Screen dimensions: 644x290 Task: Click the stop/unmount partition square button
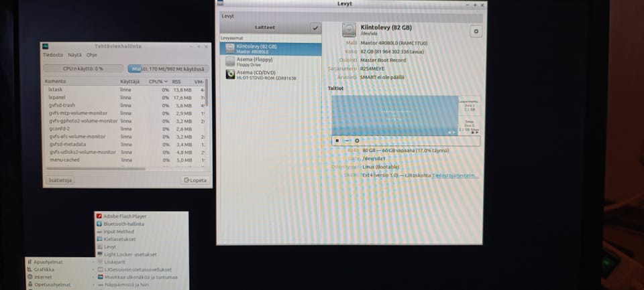point(337,141)
